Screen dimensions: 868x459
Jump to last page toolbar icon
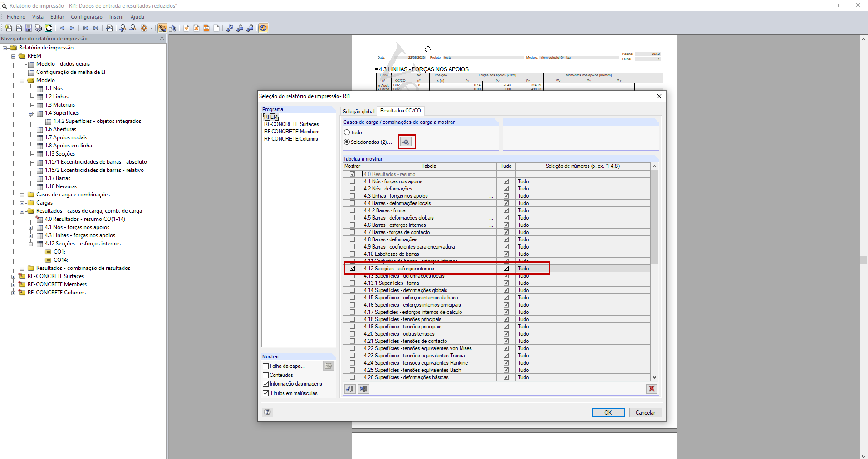click(96, 28)
